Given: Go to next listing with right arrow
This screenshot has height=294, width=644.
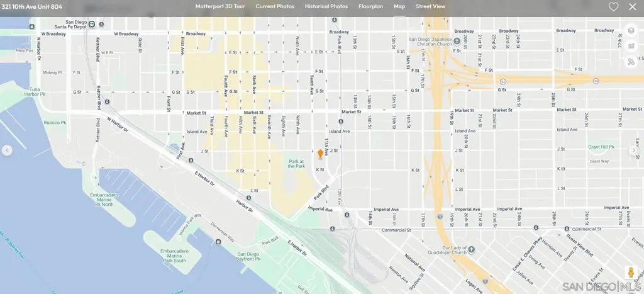Looking at the screenshot, I should pos(633,150).
